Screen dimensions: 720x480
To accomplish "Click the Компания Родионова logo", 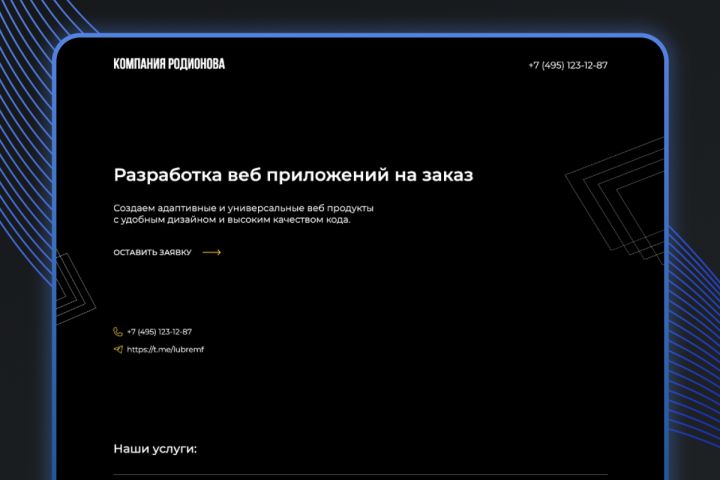I will point(169,64).
